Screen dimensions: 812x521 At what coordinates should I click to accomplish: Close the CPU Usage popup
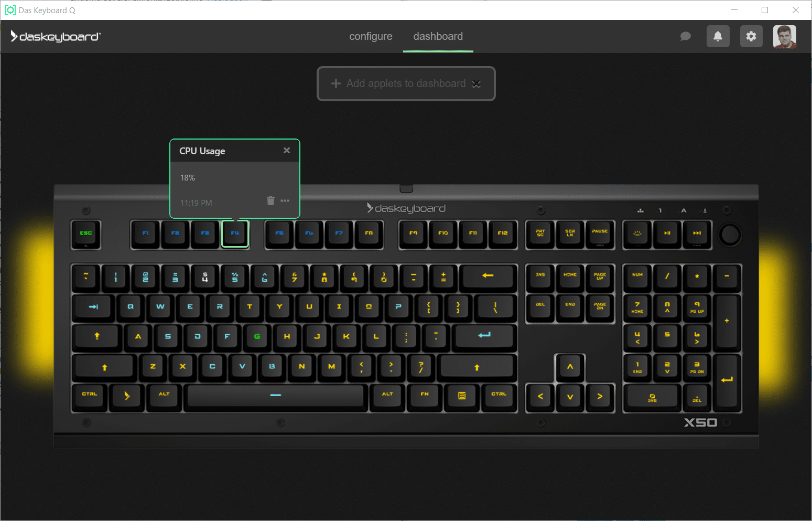coord(287,151)
